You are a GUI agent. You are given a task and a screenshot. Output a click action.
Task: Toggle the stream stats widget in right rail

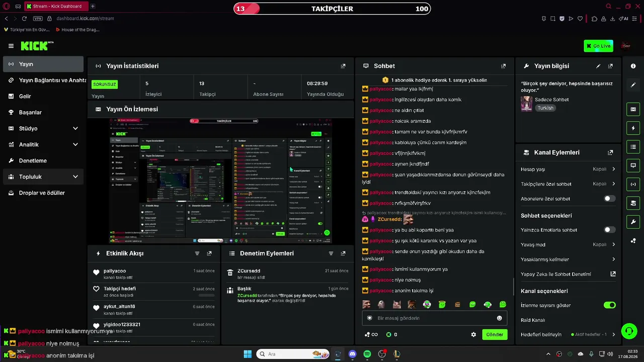pos(633,184)
